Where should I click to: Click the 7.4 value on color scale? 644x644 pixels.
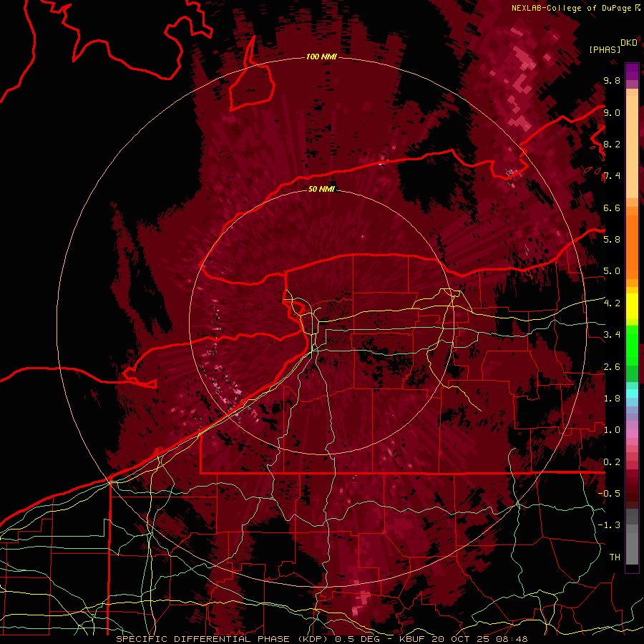pyautogui.click(x=612, y=176)
